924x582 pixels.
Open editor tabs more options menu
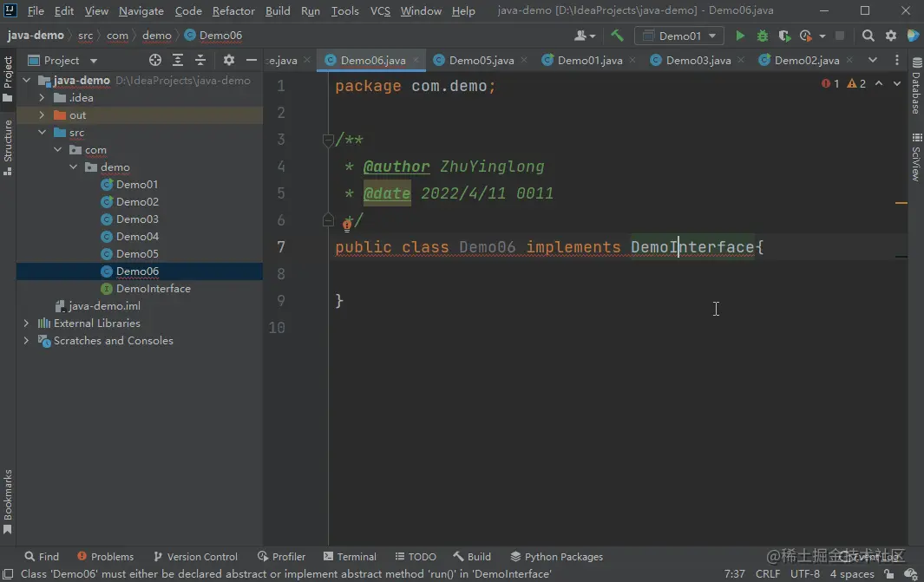[x=897, y=60]
